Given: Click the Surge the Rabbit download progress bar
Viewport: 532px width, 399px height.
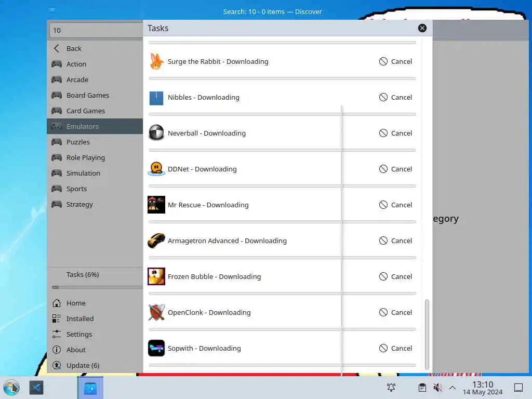Looking at the screenshot, I should [x=282, y=78].
